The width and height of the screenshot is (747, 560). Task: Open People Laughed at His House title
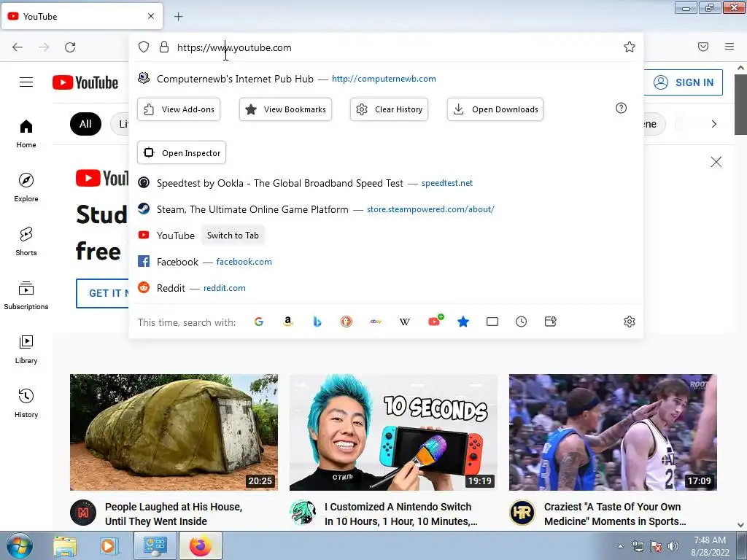point(174,514)
